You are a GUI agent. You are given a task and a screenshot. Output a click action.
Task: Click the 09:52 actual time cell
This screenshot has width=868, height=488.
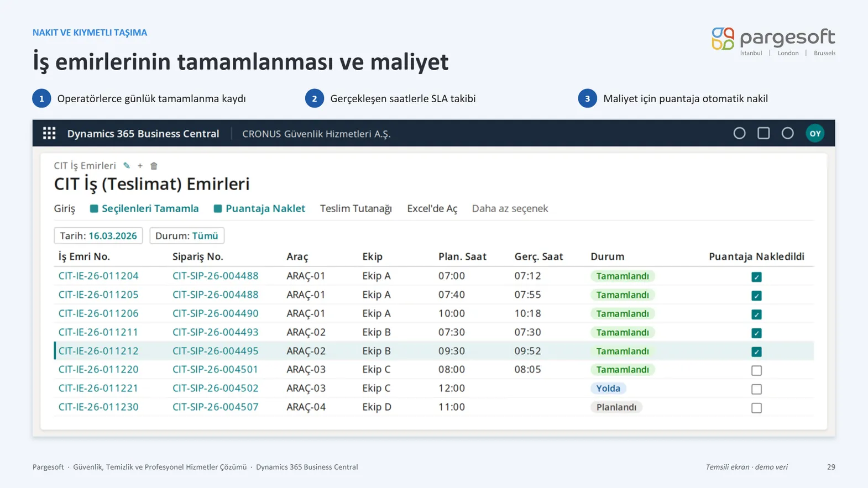point(527,351)
